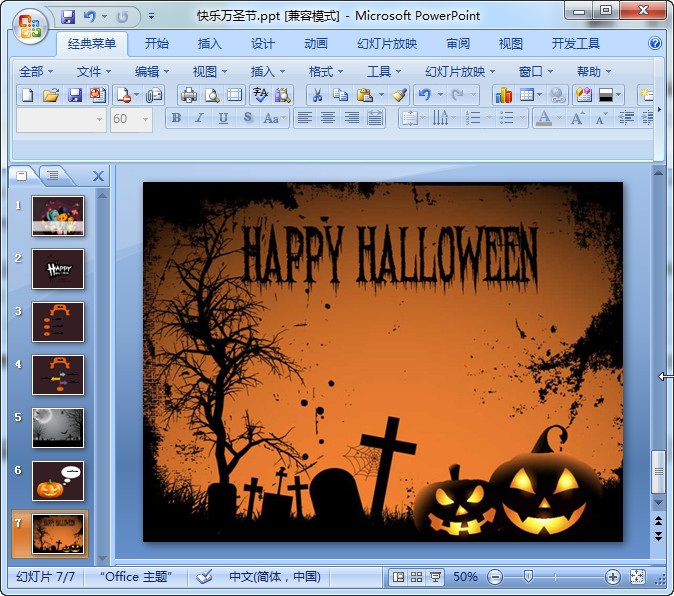Expand the 文件 dropdown menu

[94, 71]
